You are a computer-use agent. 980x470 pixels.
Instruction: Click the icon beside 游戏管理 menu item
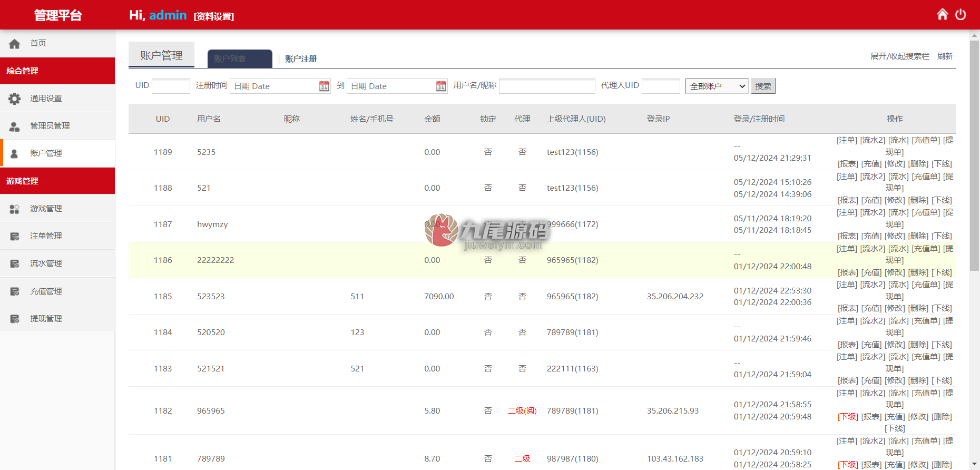pos(15,209)
